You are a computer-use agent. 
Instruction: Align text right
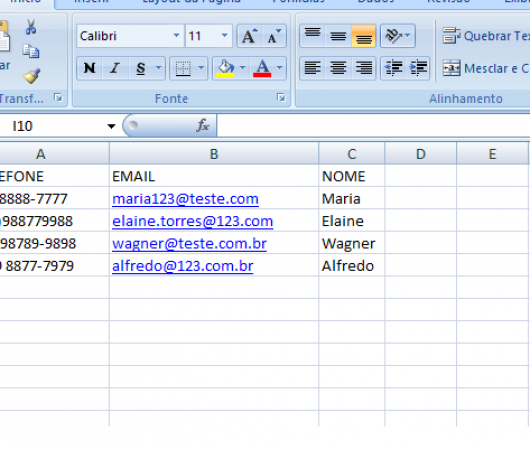364,68
